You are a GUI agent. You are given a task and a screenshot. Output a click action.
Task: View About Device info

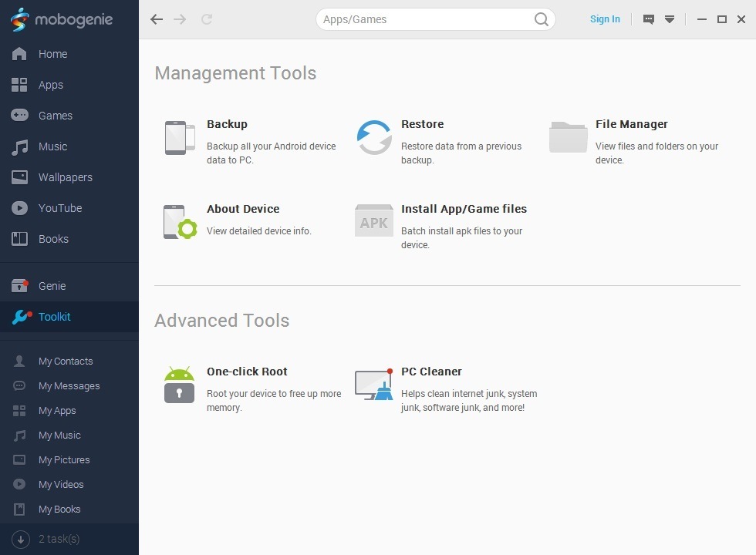[243, 209]
